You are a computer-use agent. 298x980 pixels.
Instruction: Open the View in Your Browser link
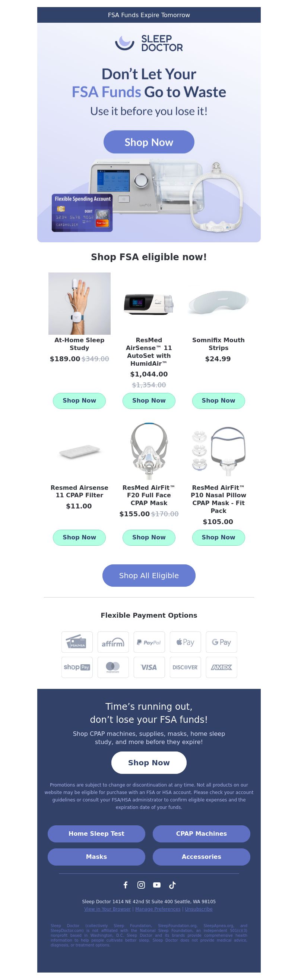108,909
